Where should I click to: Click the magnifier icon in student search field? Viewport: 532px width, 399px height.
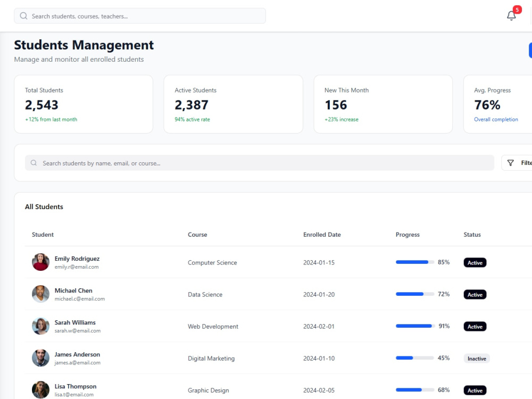[34, 163]
